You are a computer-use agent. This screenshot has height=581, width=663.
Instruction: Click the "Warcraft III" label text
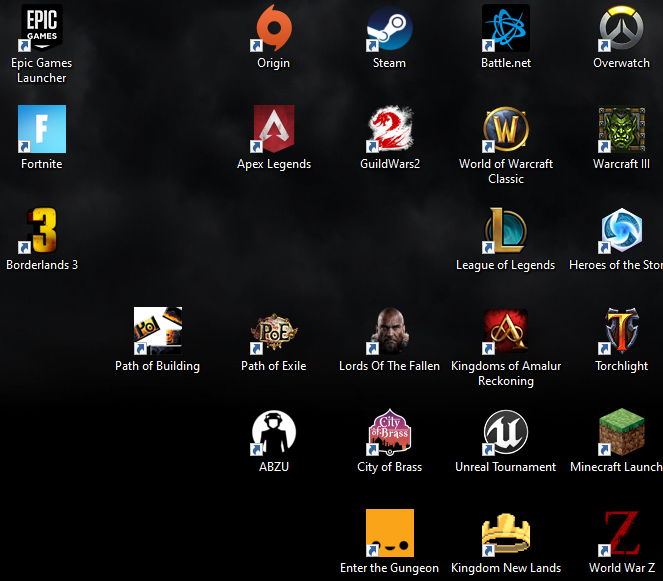click(x=622, y=164)
